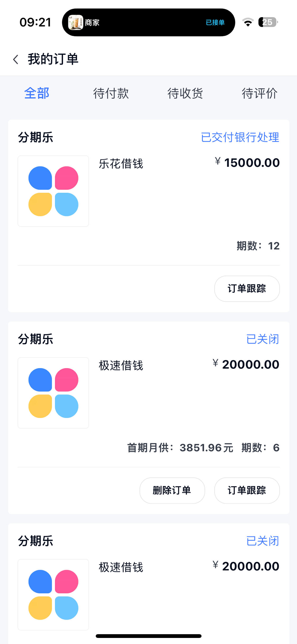Tap the back arrow beside 我的订单
Image resolution: width=297 pixels, height=644 pixels.
[x=16, y=59]
